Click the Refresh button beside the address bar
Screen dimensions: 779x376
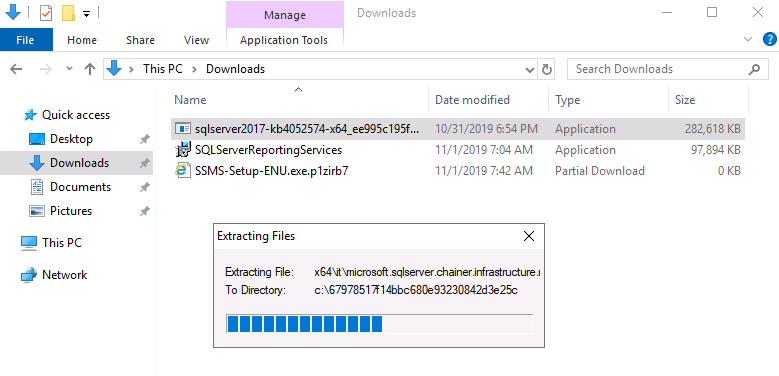tap(546, 69)
